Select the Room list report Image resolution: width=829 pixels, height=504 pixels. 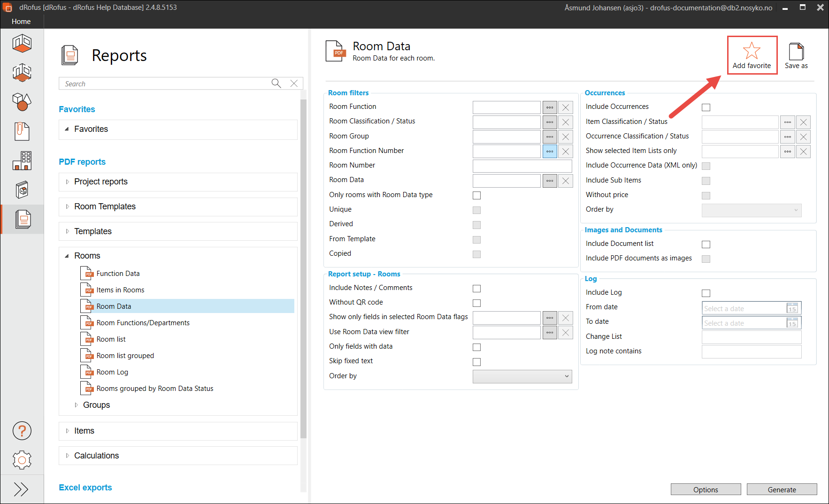(111, 339)
